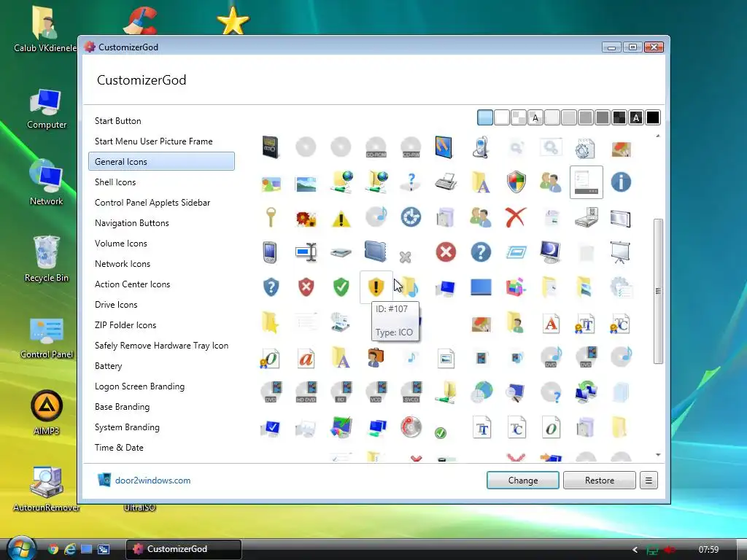This screenshot has height=560, width=747.
Task: Choose the light blue background swatch
Action: [x=485, y=117]
